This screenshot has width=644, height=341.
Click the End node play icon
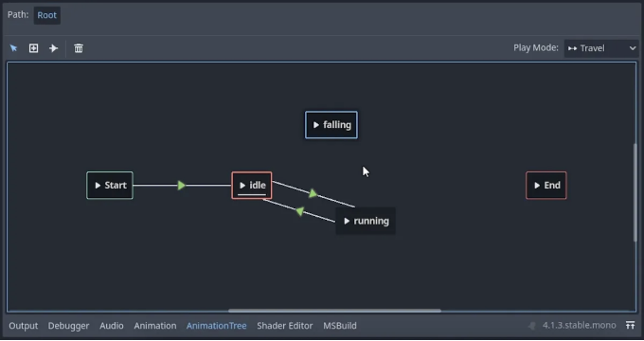coord(537,186)
